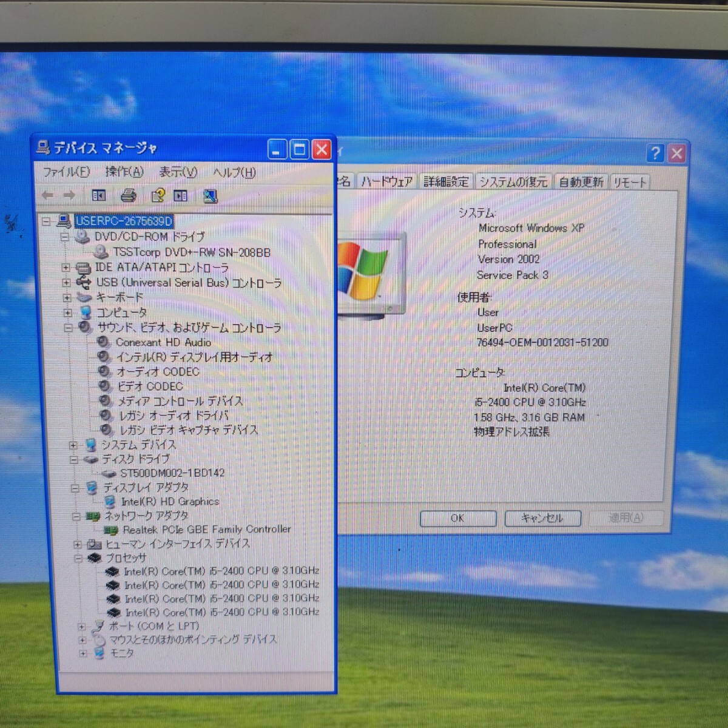
Task: Select マウスとそのほかのポインティング デバイス category
Action: tap(193, 639)
